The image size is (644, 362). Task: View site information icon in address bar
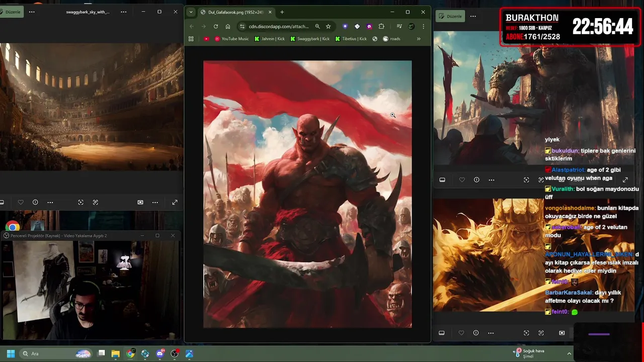[x=242, y=26]
